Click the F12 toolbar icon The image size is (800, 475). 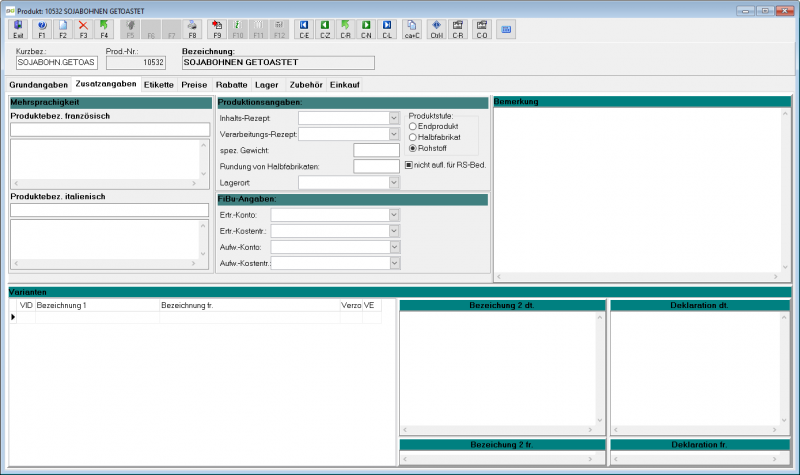279,29
